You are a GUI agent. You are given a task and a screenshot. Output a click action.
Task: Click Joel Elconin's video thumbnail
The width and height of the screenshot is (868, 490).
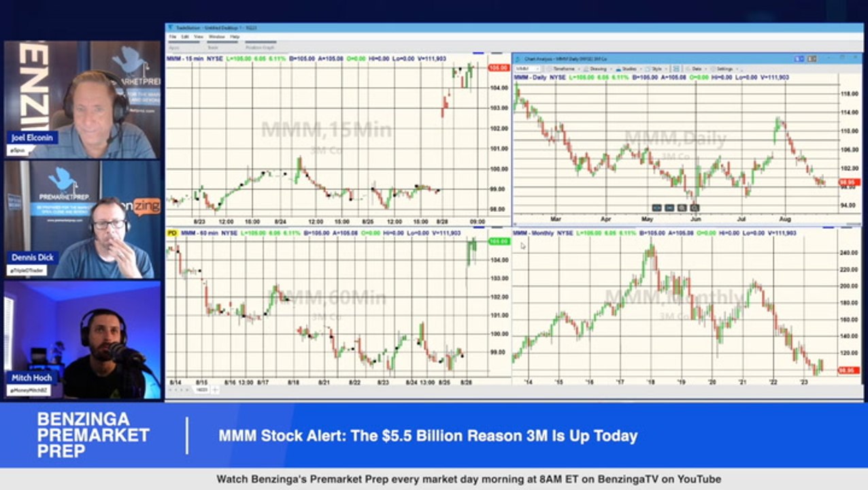[82, 99]
